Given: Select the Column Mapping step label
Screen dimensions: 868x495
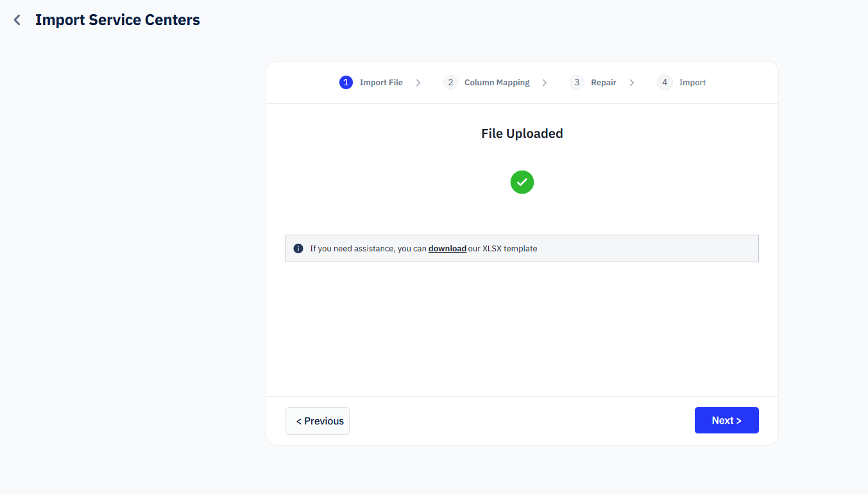Looking at the screenshot, I should pyautogui.click(x=497, y=83).
